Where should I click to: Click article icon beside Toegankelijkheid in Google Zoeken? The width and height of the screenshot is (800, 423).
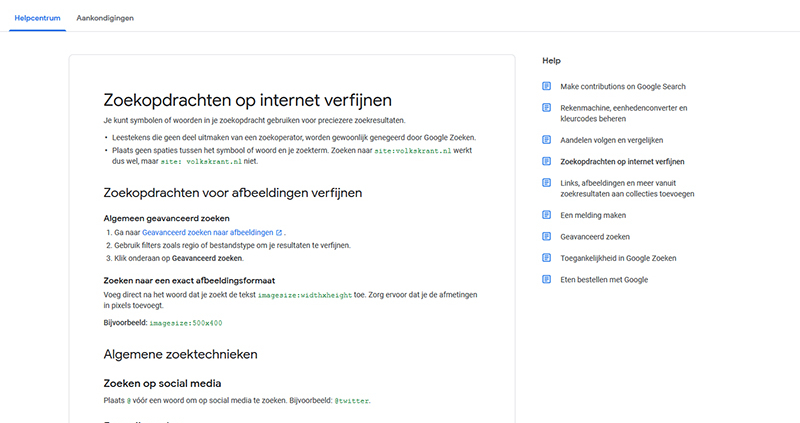546,258
